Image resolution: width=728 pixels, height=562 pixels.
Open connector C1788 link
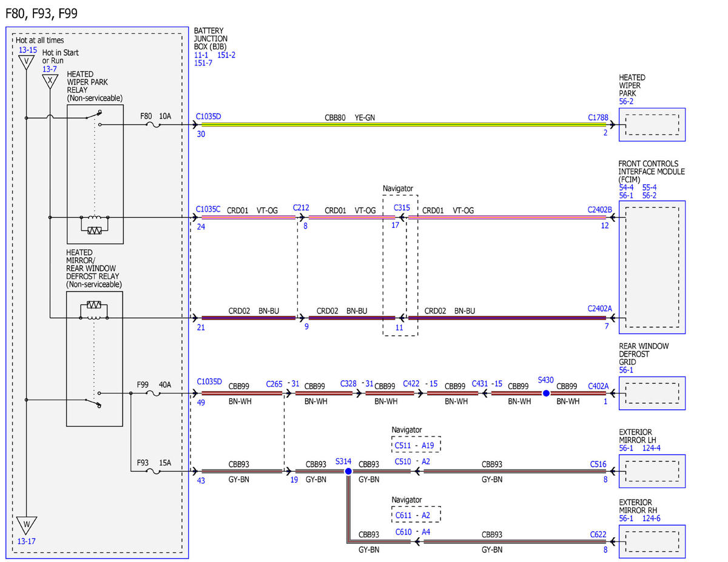click(x=598, y=117)
